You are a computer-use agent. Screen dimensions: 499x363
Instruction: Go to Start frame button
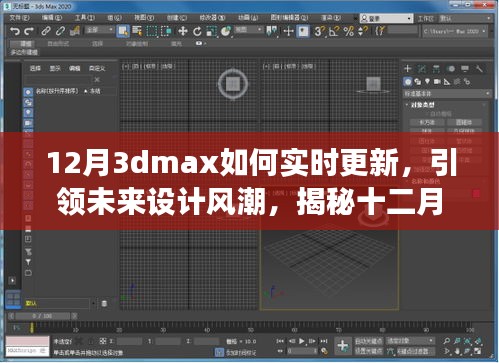(280, 341)
